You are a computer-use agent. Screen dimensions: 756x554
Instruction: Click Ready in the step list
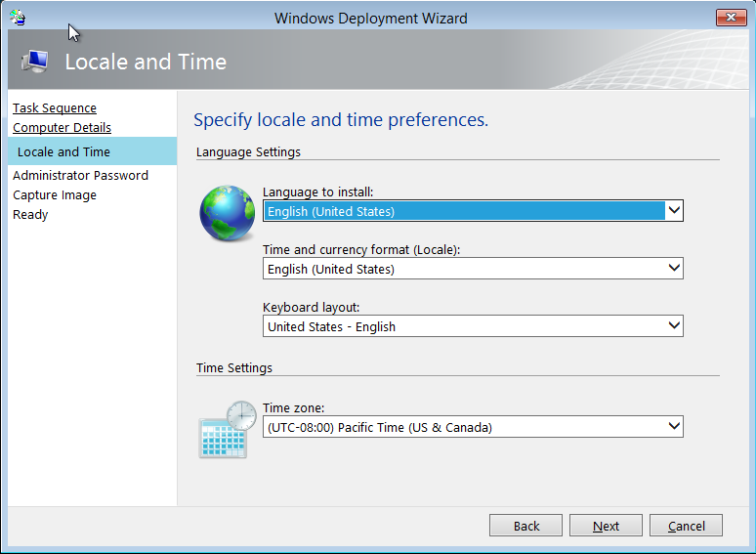click(x=30, y=214)
